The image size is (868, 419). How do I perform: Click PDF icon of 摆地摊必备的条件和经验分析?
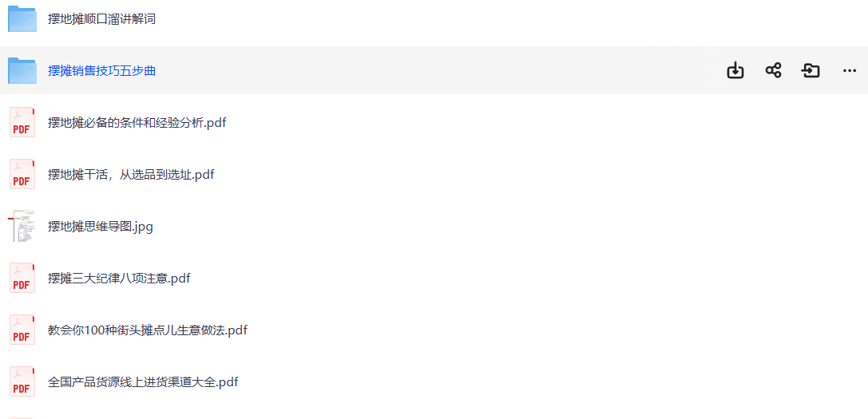point(22,123)
